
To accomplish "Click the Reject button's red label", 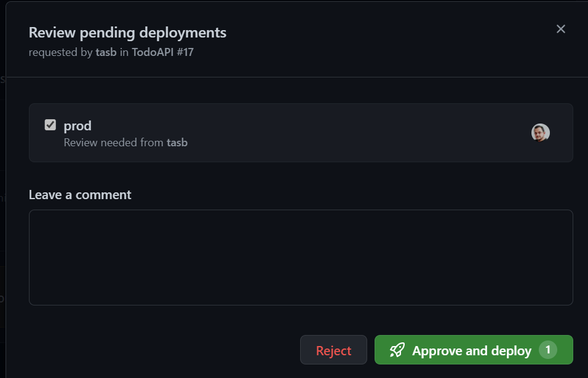I will pyautogui.click(x=333, y=351).
